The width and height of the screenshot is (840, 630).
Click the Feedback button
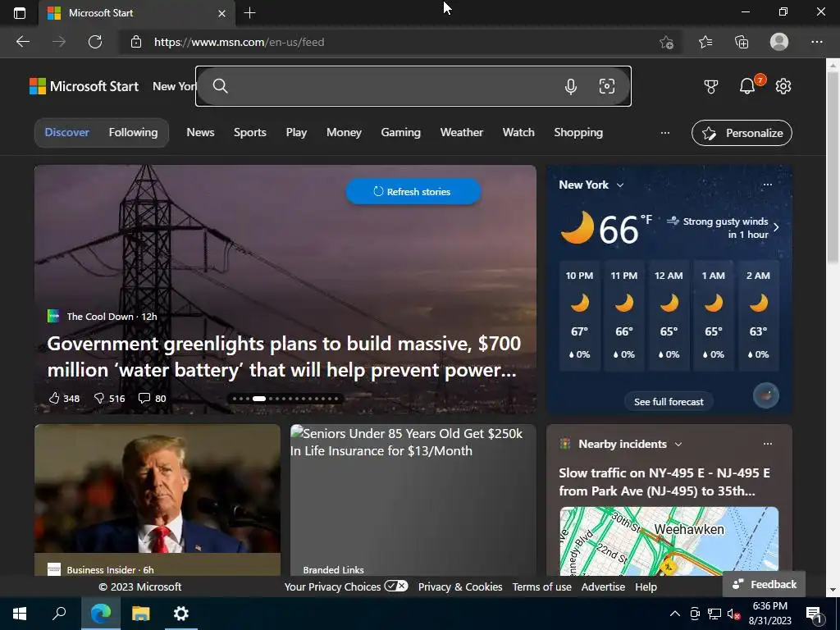(764, 584)
